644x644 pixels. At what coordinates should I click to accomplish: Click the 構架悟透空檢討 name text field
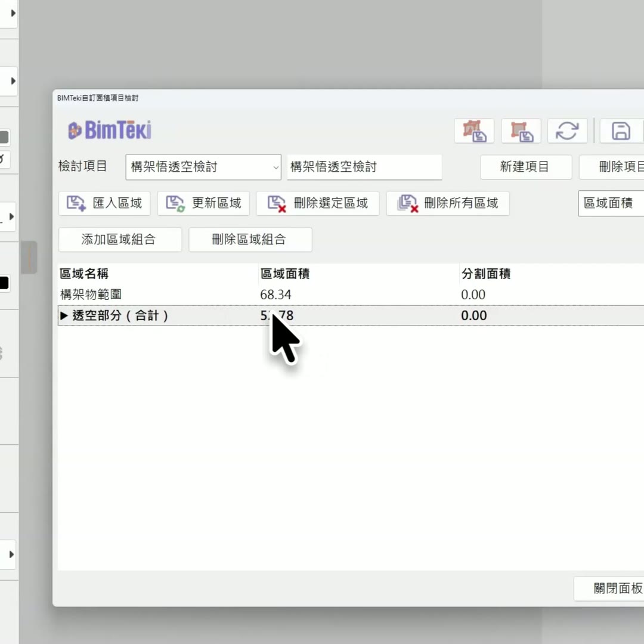(364, 167)
